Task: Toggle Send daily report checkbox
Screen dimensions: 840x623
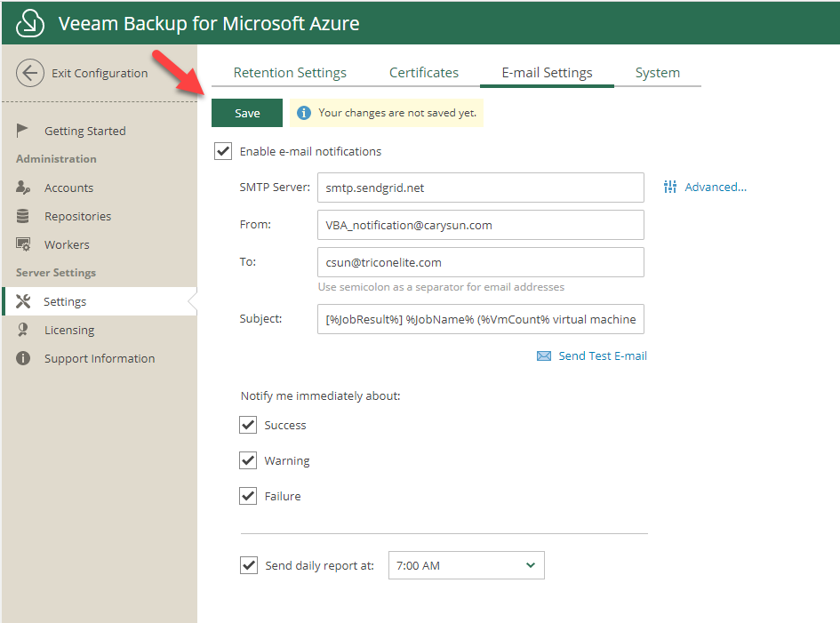Action: pos(249,565)
